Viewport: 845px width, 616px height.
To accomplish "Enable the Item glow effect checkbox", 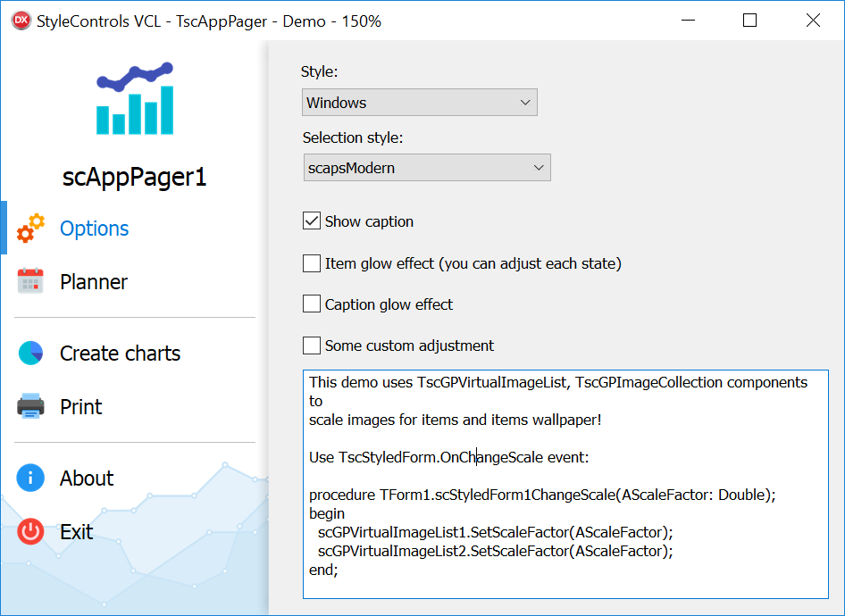I will tap(312, 263).
